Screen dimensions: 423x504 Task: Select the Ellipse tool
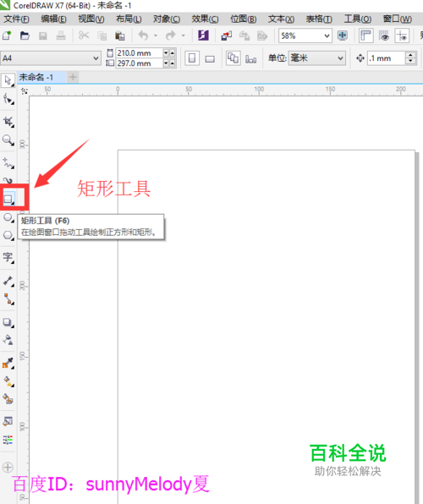tap(8, 217)
